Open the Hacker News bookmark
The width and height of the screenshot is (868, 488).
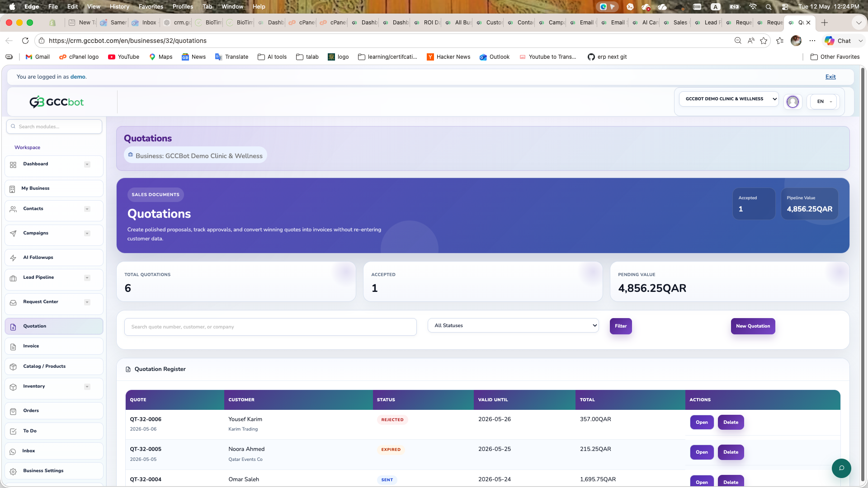tap(448, 57)
